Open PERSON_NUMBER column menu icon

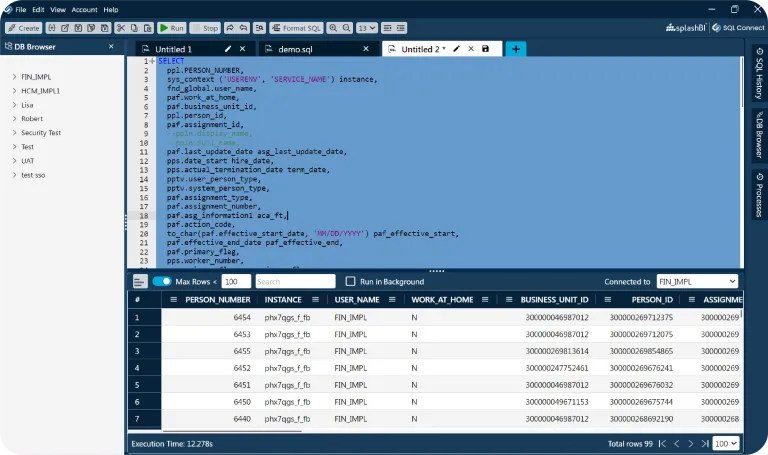coord(173,300)
